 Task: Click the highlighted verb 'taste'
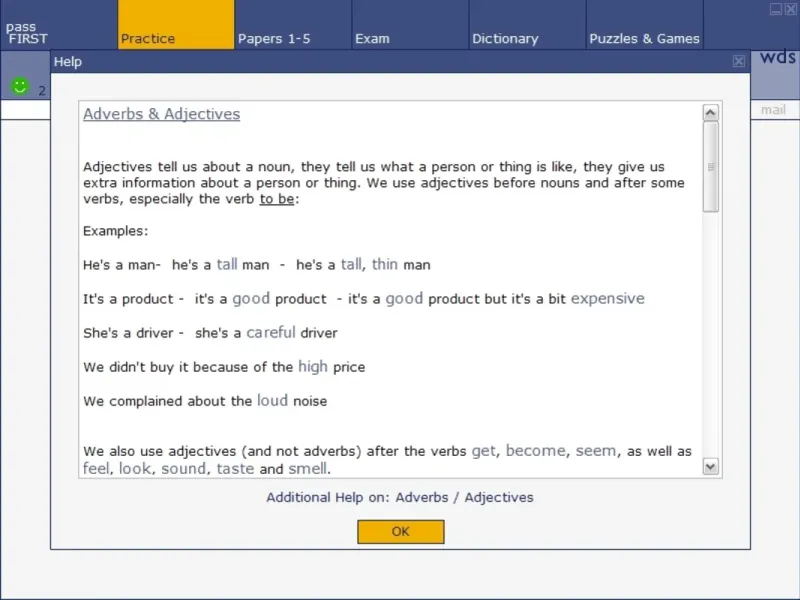pos(235,468)
